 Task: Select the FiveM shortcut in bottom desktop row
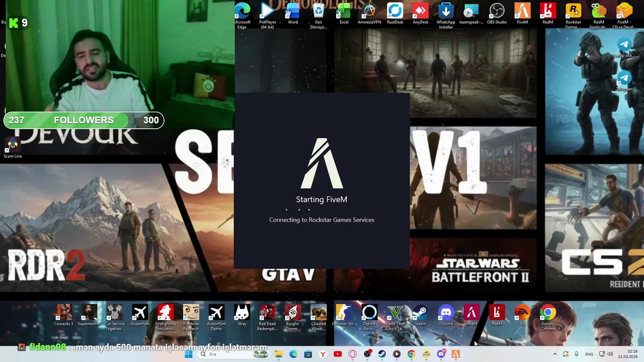[x=471, y=315]
